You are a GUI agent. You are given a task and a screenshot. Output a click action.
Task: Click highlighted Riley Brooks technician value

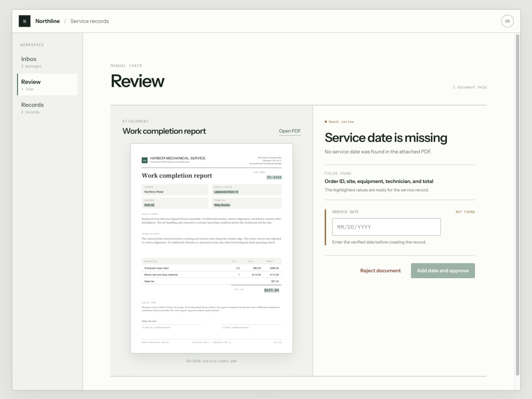click(x=222, y=205)
